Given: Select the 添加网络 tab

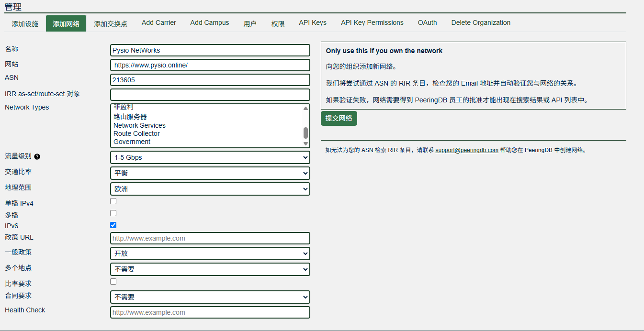Looking at the screenshot, I should (66, 23).
